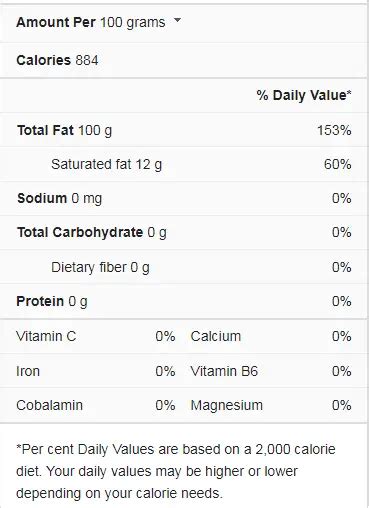
Task: Click the Vitamin B6 label
Action: (224, 371)
